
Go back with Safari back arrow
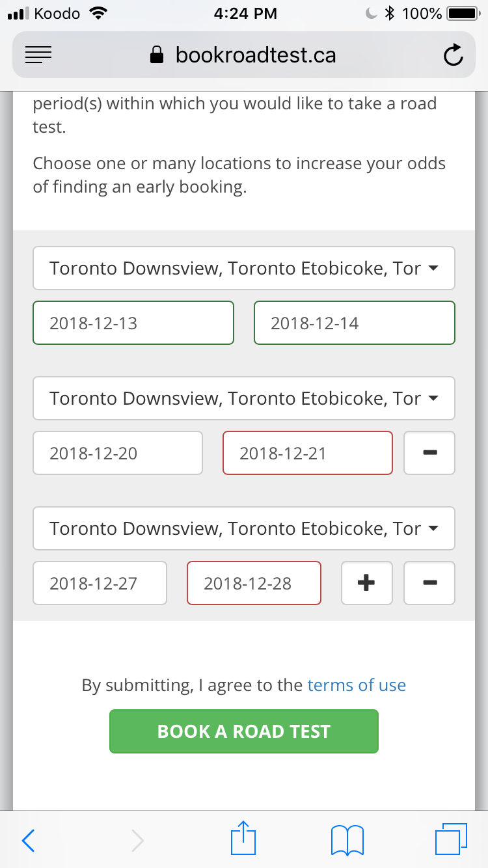pyautogui.click(x=28, y=840)
